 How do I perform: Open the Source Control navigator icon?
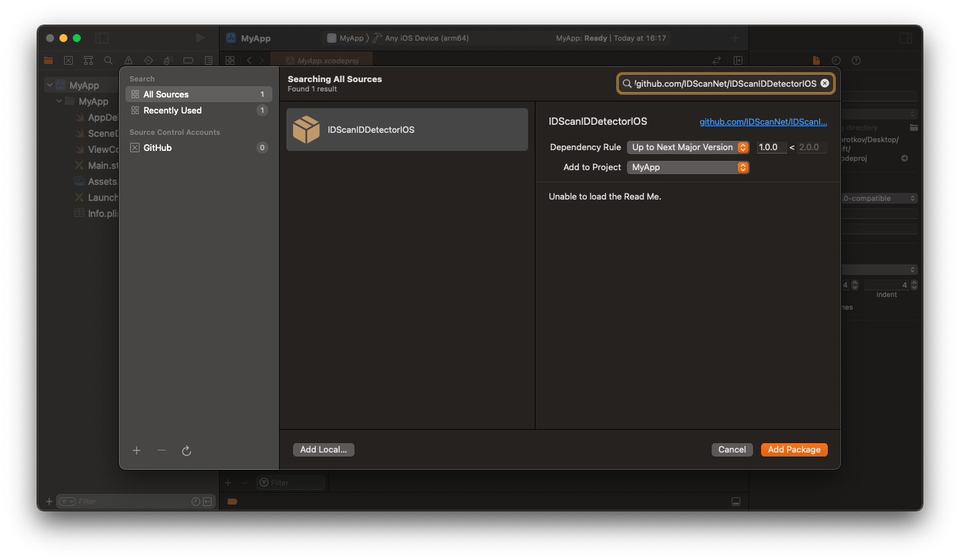click(68, 60)
